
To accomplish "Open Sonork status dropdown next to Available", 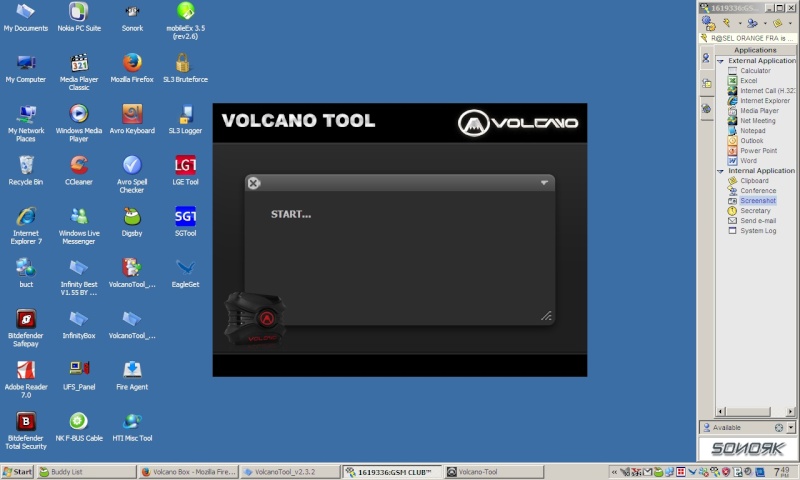I will pos(791,427).
